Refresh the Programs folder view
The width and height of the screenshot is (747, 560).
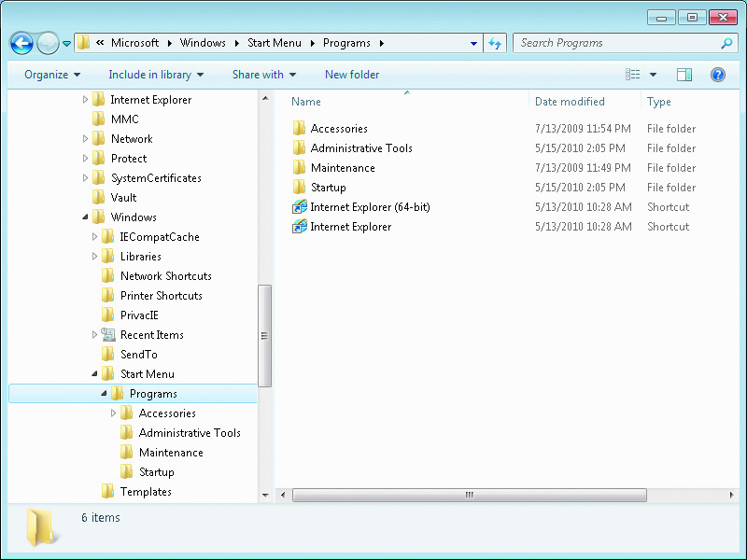click(x=495, y=43)
